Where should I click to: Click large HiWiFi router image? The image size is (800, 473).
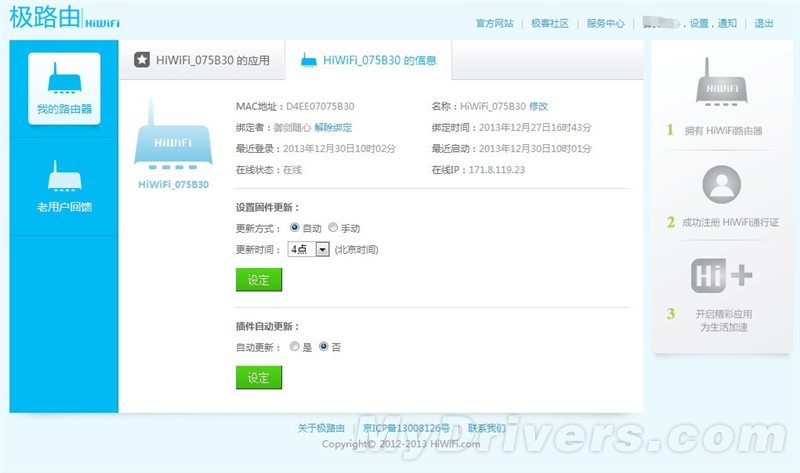coord(173,134)
